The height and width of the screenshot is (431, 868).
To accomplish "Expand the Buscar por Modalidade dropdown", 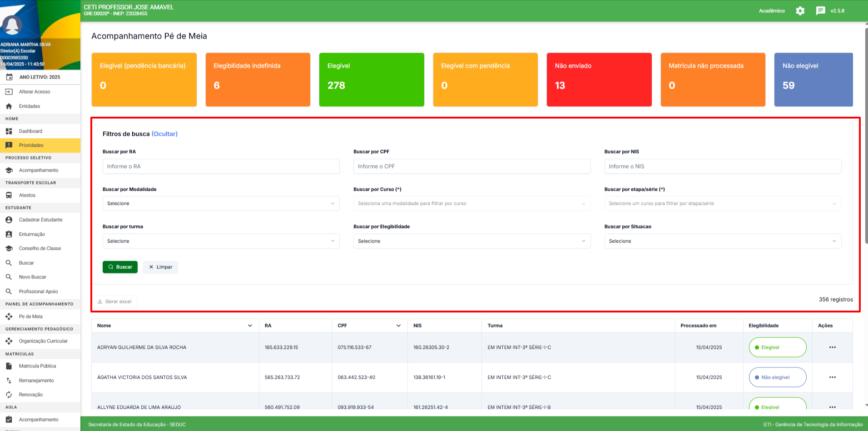I will click(221, 203).
